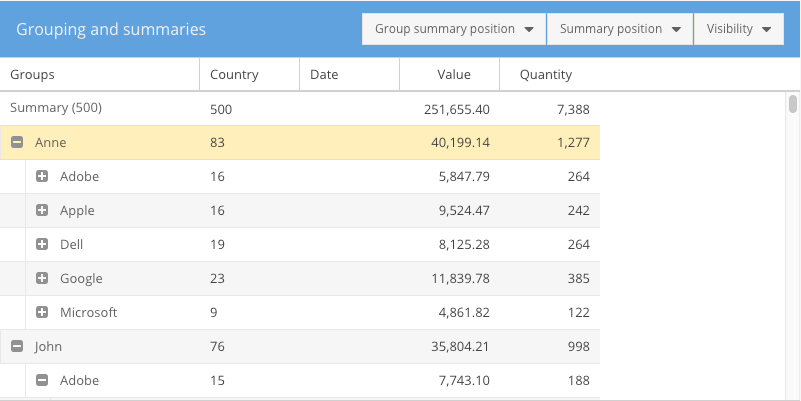Click country count 500
Viewport: 801px width, 401px height.
coord(221,109)
